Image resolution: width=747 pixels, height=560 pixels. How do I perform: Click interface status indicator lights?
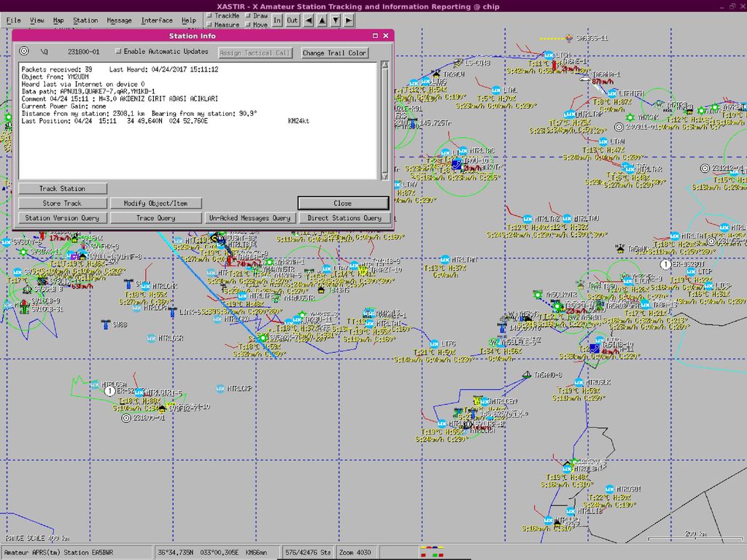pos(433,552)
